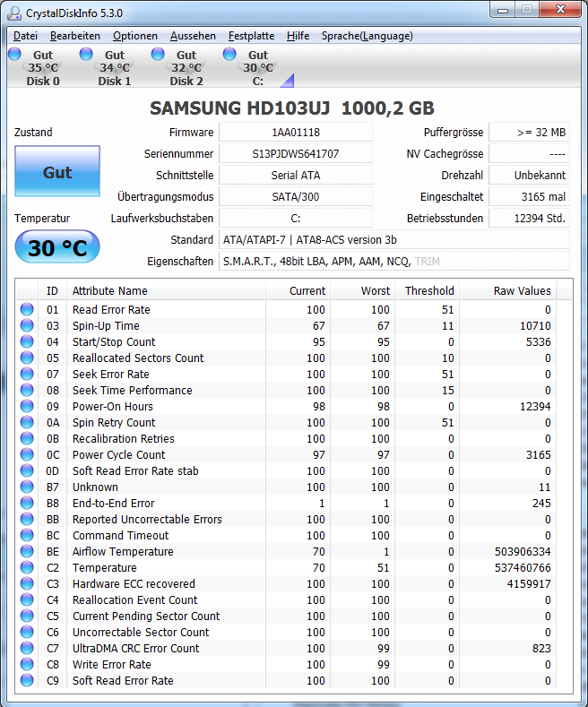Click the status orb of Seek Error Rate

pos(27,374)
